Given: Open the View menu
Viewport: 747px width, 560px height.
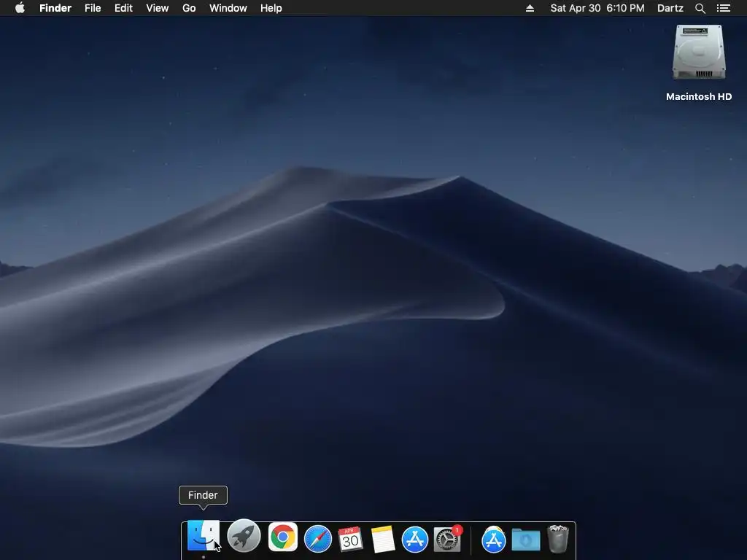Looking at the screenshot, I should [158, 8].
